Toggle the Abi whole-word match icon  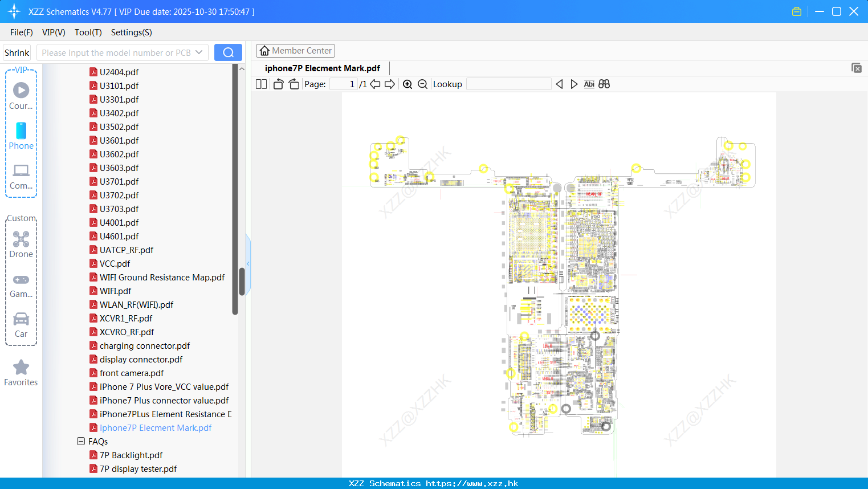[589, 84]
